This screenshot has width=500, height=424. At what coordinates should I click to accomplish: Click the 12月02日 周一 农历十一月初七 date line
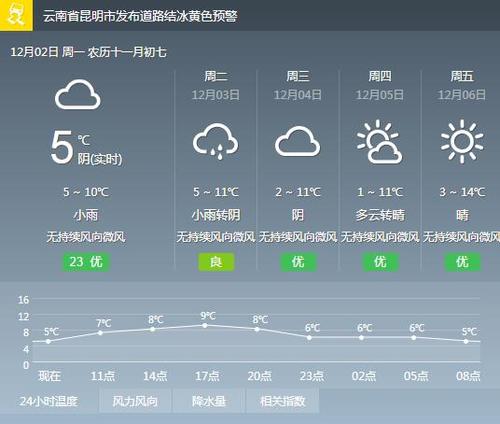[88, 52]
